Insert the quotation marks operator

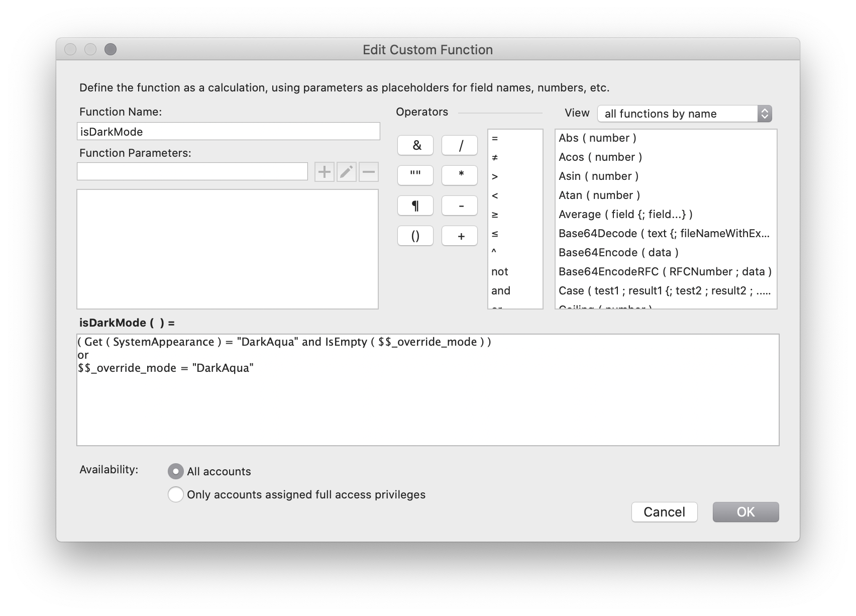coord(415,175)
